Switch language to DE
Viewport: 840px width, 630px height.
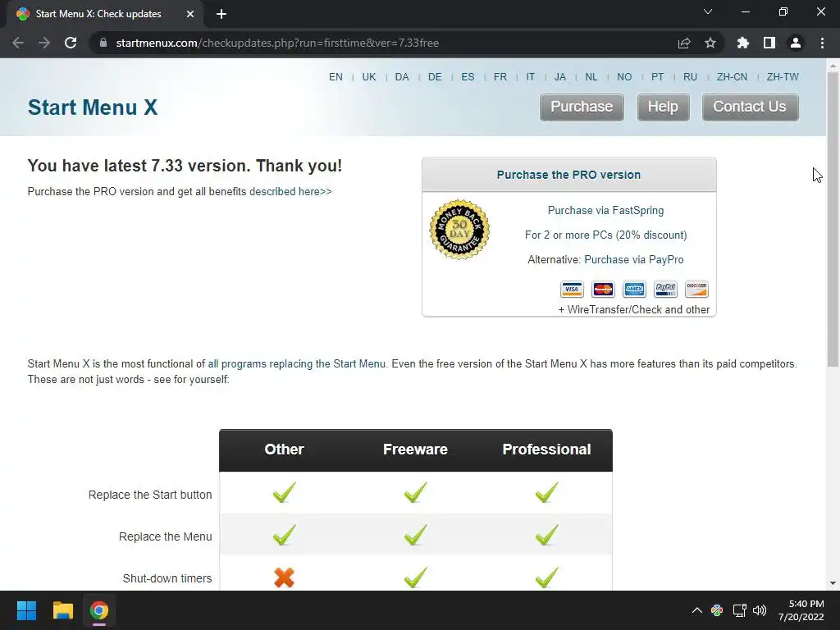pos(435,77)
